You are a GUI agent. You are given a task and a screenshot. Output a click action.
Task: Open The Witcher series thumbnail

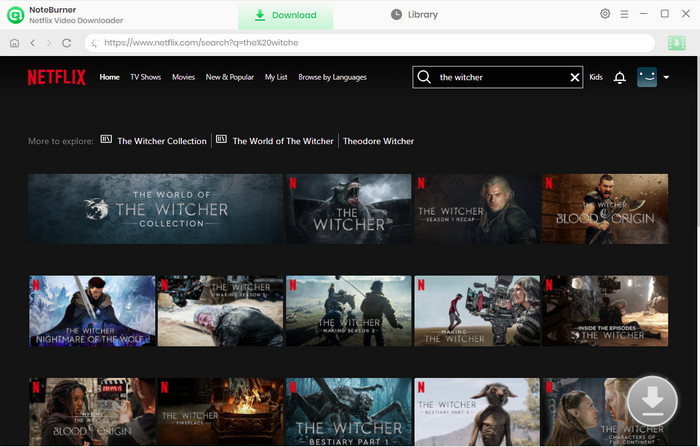(x=349, y=209)
